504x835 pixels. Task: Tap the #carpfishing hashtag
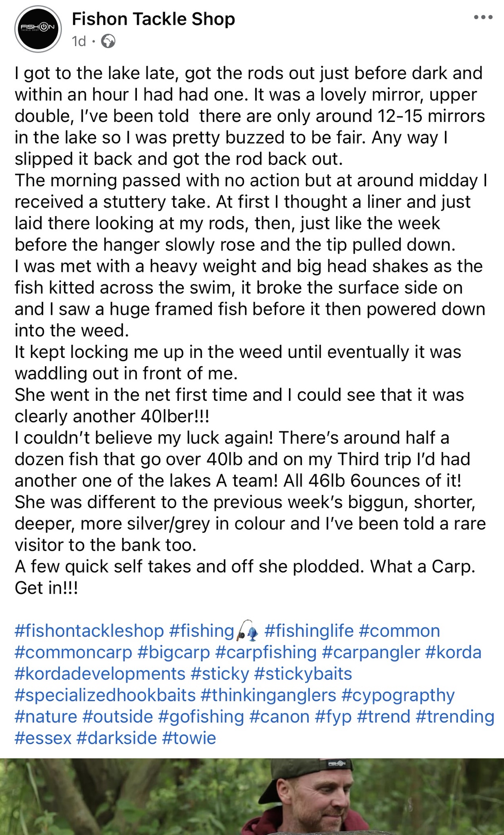coord(266,652)
